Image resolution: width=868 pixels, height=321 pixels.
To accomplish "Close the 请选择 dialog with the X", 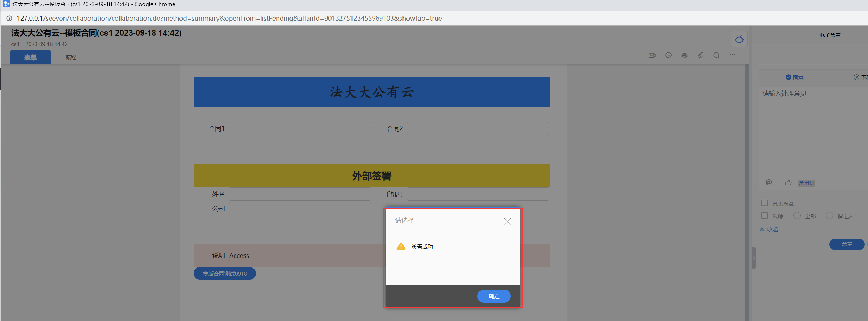I will [508, 222].
